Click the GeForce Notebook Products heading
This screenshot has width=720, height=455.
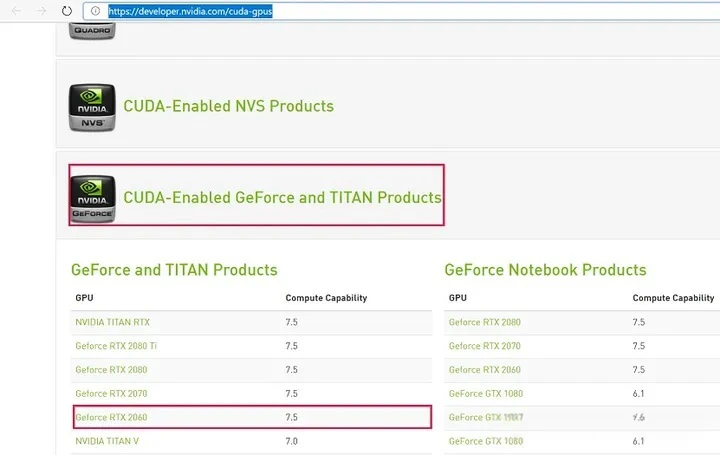[545, 270]
